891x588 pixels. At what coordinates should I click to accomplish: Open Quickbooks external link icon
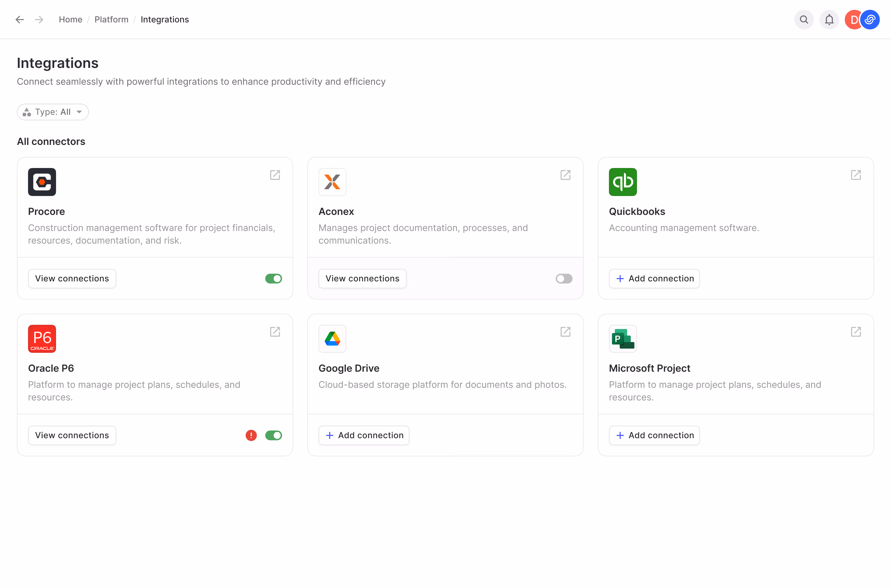pos(856,175)
